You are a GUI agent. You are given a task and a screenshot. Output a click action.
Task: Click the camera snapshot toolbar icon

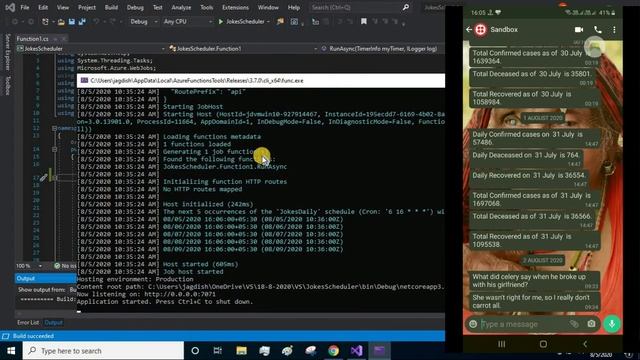pyautogui.click(x=294, y=22)
